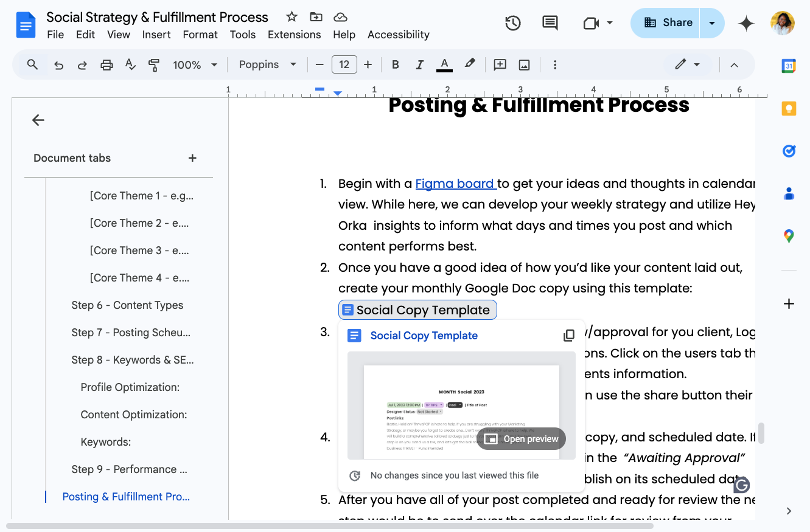Click the Gemini sparkle icon
This screenshot has width=810, height=532.
coord(746,23)
